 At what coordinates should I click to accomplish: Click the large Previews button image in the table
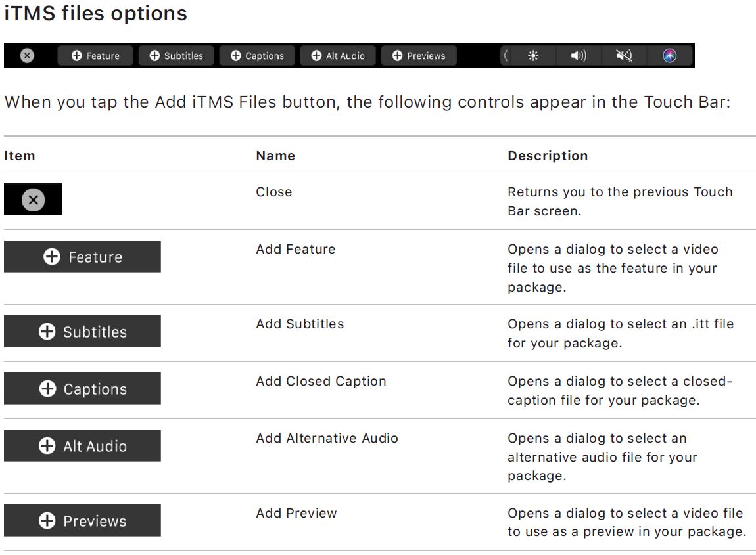[82, 520]
